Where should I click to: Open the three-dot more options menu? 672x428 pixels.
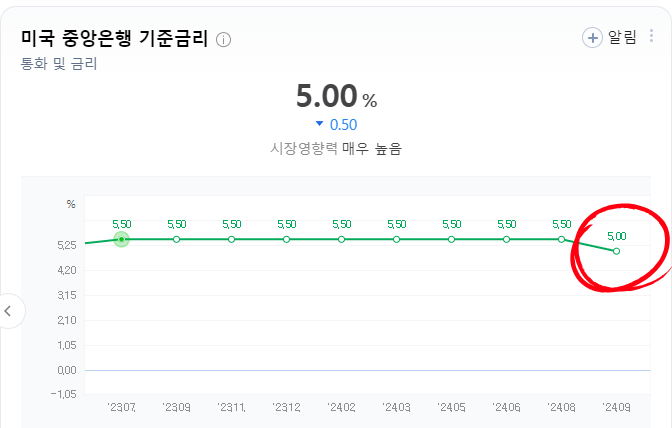(652, 37)
